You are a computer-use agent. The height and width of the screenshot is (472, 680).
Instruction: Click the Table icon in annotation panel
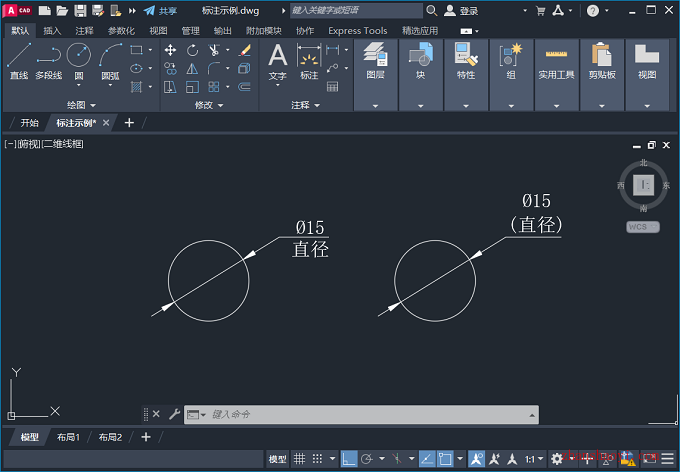coord(333,87)
